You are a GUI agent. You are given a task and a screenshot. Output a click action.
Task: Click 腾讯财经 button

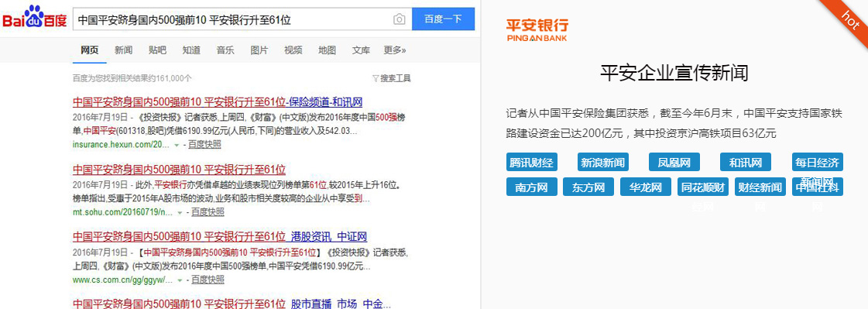[532, 163]
